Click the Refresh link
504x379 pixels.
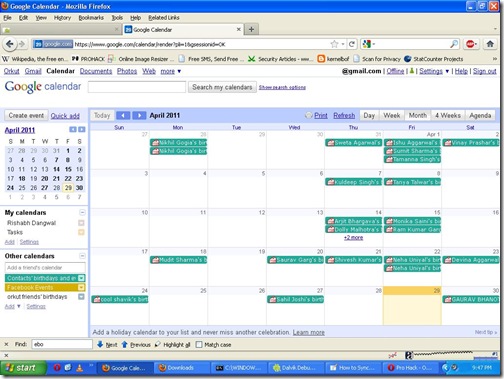click(344, 115)
